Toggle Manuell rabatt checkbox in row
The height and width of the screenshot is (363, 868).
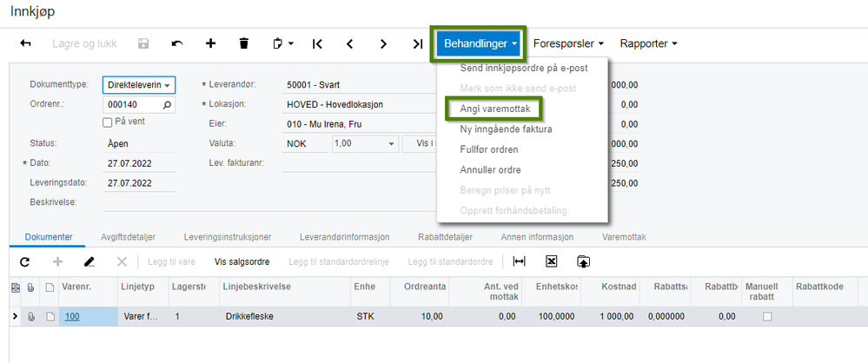pos(767,316)
